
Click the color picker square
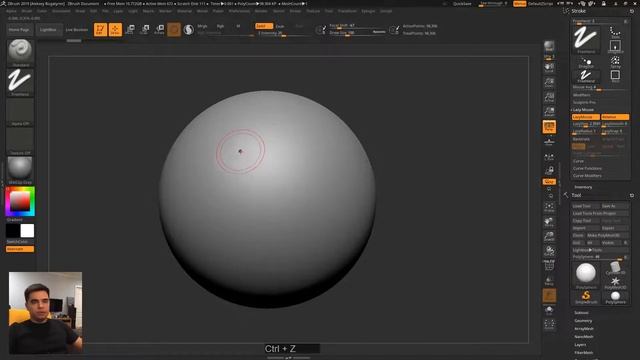[x=20, y=201]
